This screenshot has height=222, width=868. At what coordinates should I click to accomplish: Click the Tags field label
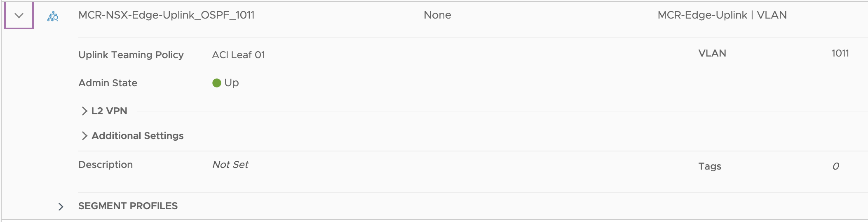[x=710, y=166]
